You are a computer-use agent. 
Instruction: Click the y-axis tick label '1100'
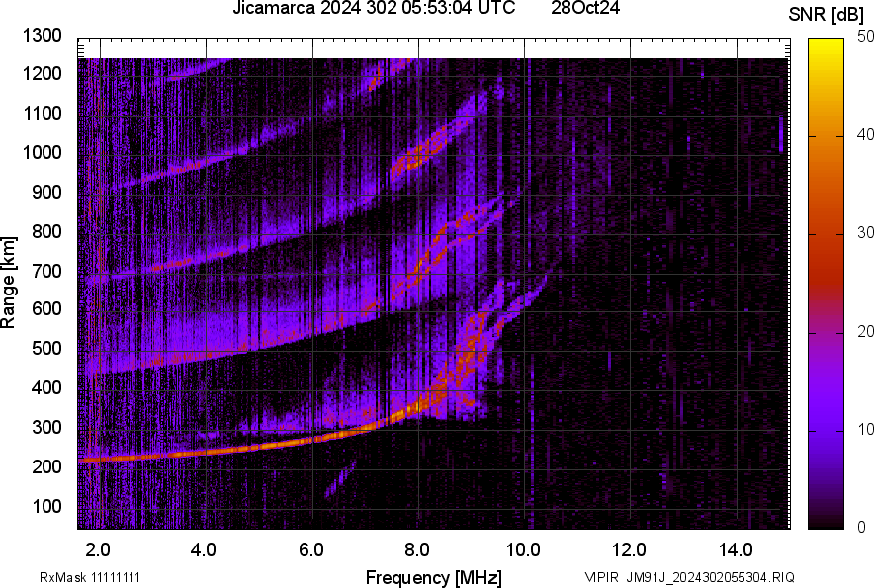[x=42, y=113]
